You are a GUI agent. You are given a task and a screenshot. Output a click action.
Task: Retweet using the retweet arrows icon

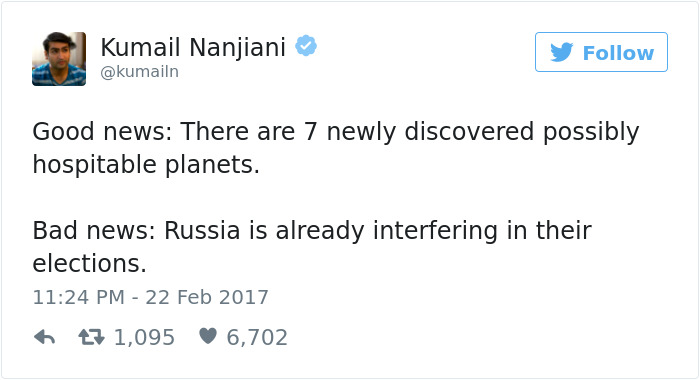pyautogui.click(x=92, y=338)
